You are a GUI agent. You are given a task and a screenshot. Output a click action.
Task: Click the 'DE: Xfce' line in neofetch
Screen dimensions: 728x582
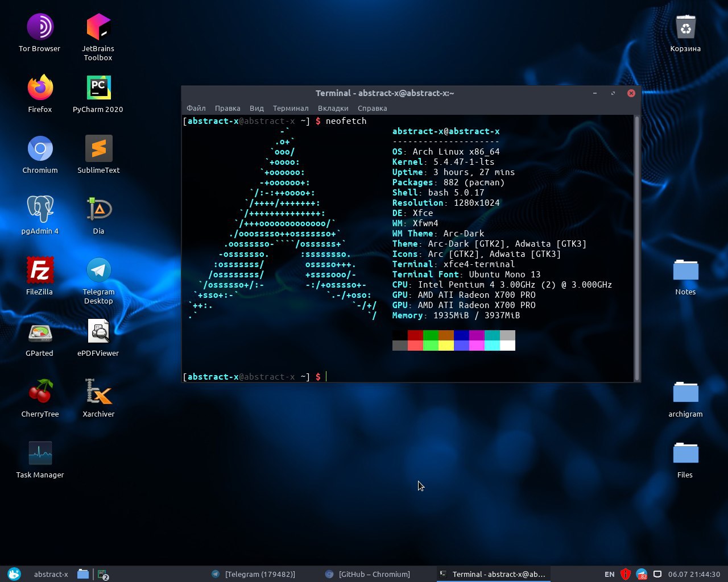coord(412,213)
